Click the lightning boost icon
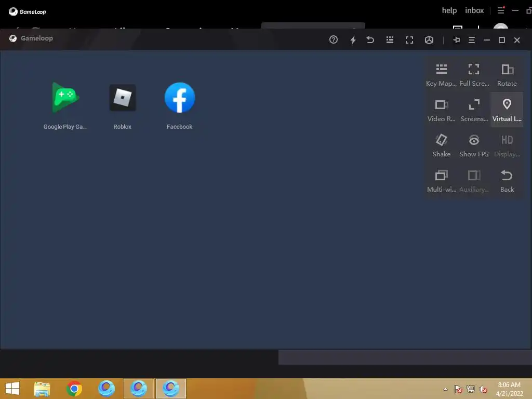Screen dimensions: 532x399 click(353, 40)
